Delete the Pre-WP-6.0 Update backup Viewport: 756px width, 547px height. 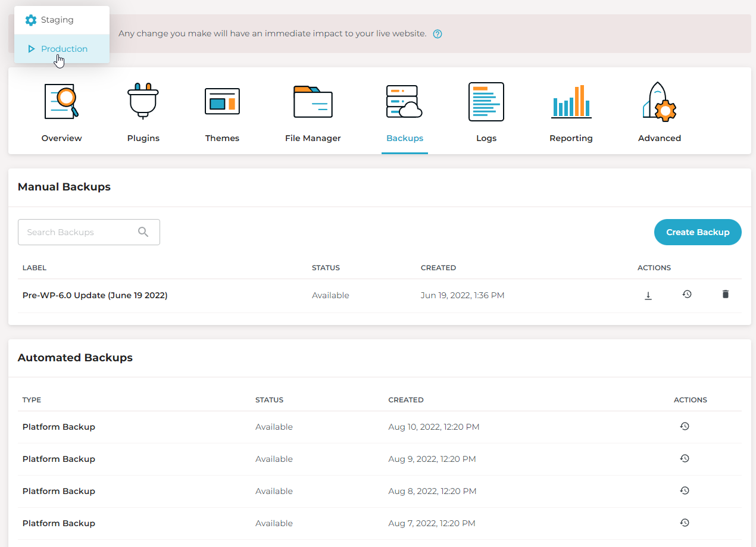[725, 294]
